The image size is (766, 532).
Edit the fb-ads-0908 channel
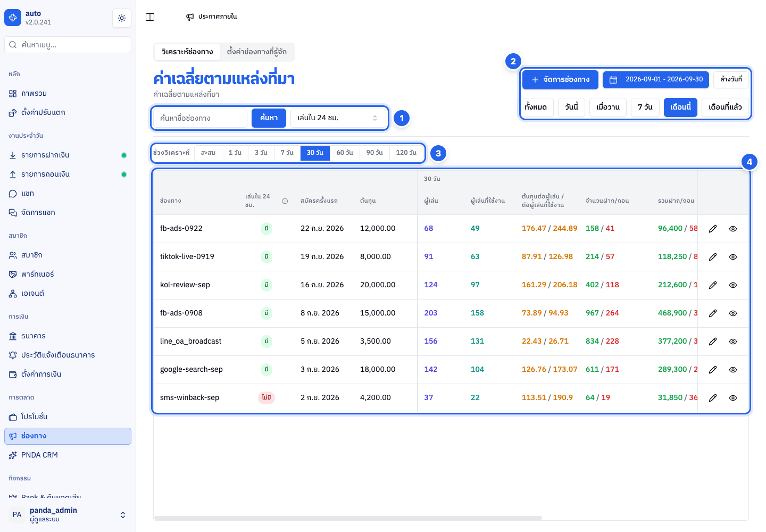click(x=713, y=313)
